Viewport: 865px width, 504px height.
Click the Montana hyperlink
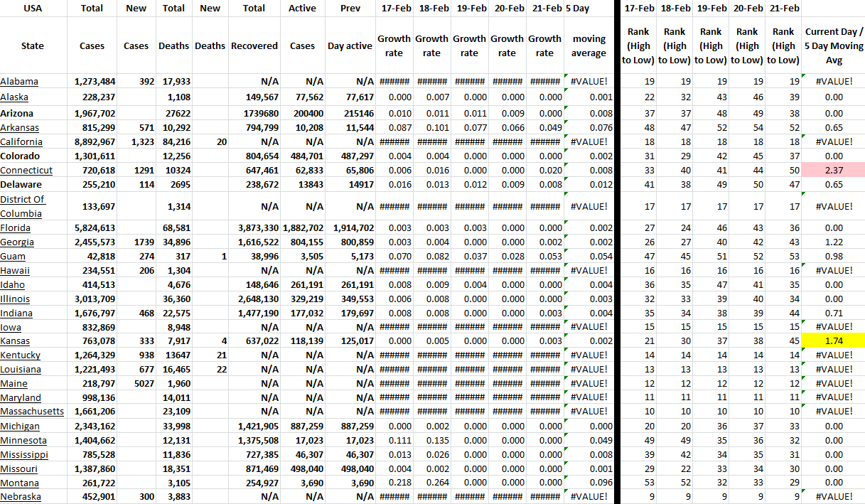click(20, 483)
